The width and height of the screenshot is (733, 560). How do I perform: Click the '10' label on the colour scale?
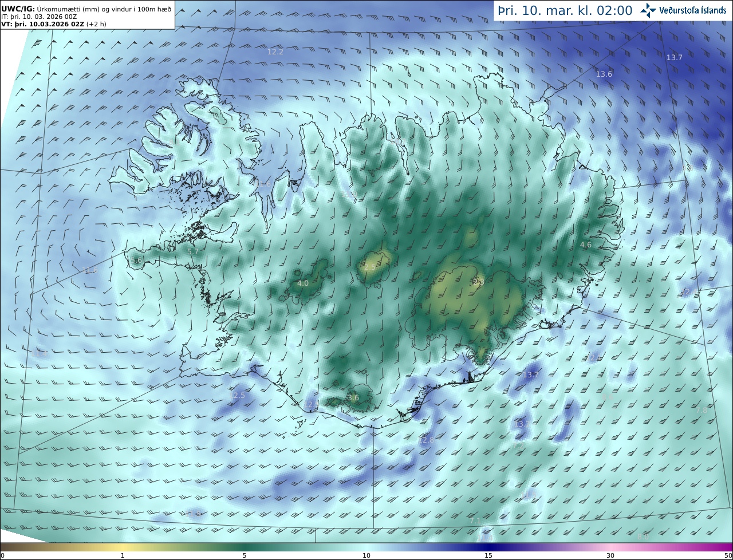pyautogui.click(x=366, y=555)
